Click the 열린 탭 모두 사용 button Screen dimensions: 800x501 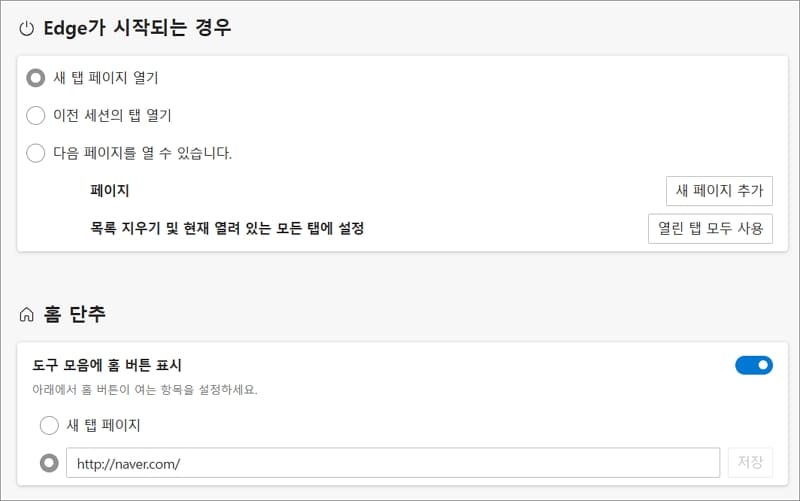(x=710, y=228)
